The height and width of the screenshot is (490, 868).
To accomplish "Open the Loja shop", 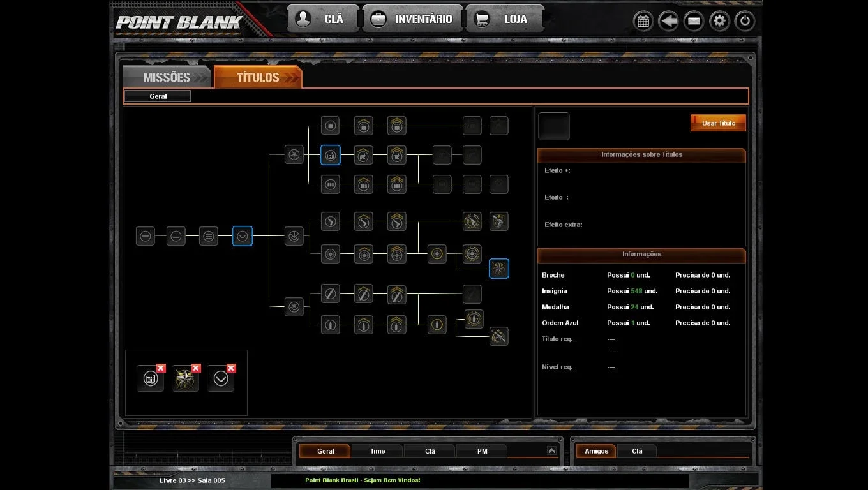I will click(x=505, y=19).
